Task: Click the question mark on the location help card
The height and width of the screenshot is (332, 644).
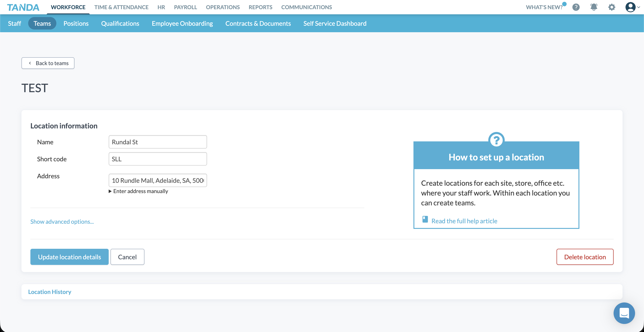Action: [496, 140]
